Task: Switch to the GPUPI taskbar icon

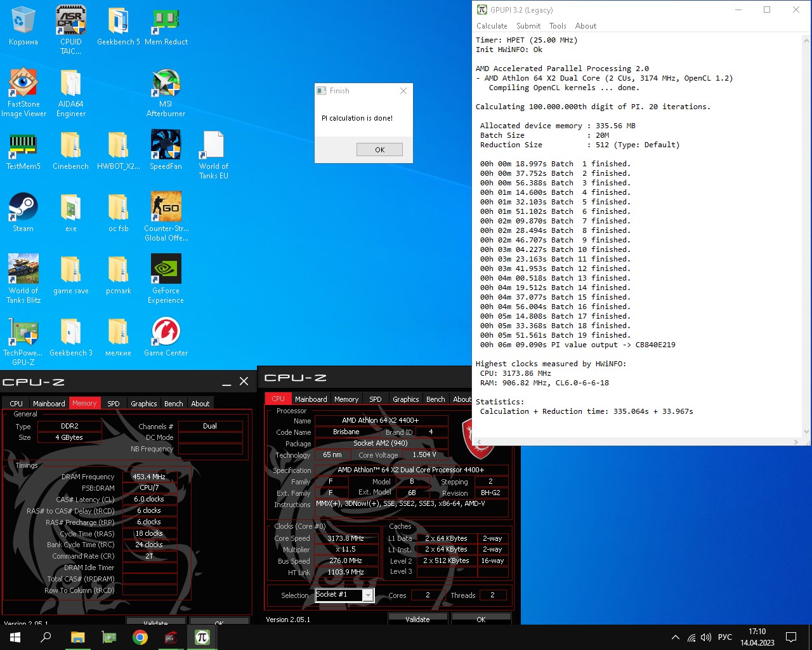Action: pos(202,637)
